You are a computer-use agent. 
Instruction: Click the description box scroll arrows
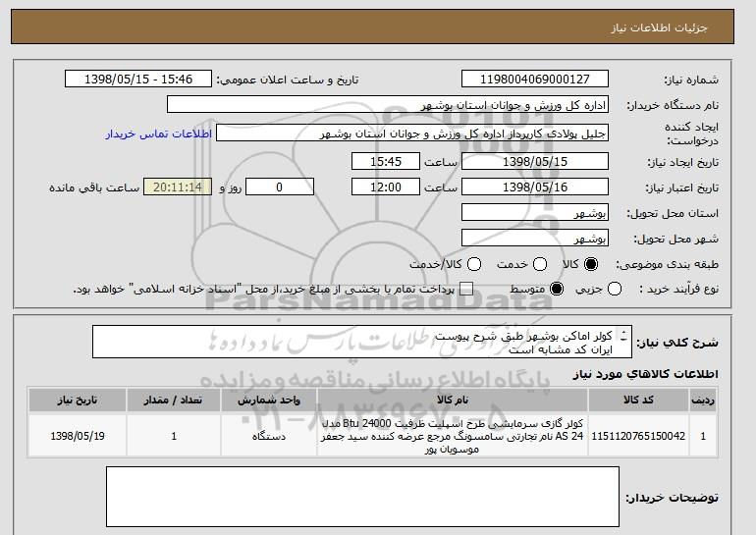click(x=623, y=335)
